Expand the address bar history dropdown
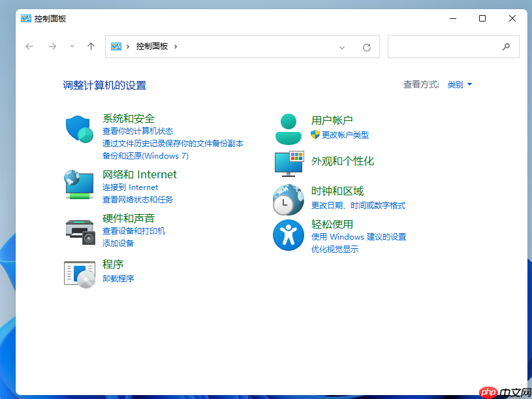The width and height of the screenshot is (532, 399). pos(342,48)
